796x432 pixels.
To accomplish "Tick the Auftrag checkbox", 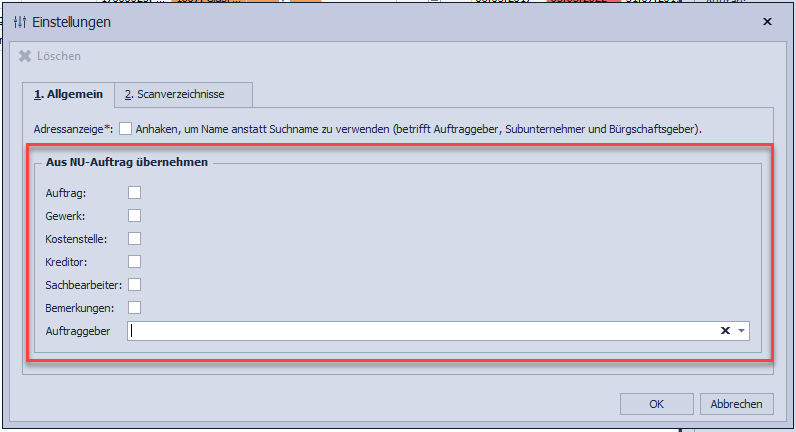I will point(134,192).
